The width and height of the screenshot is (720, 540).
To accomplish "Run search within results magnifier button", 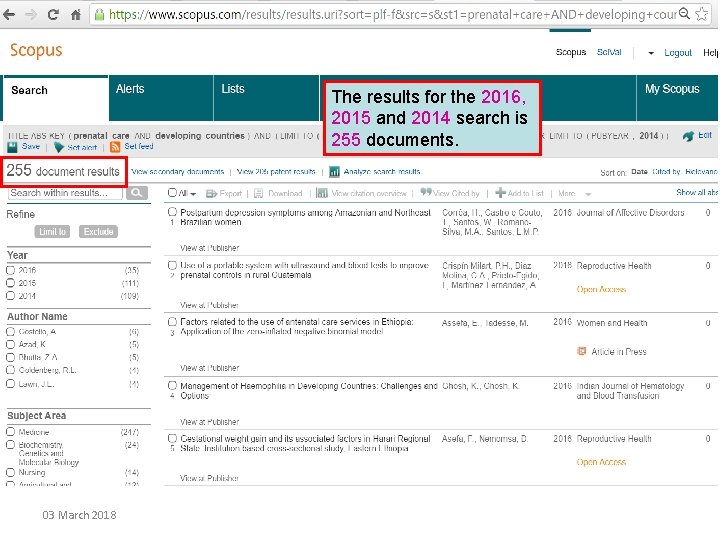I will pyautogui.click(x=137, y=193).
